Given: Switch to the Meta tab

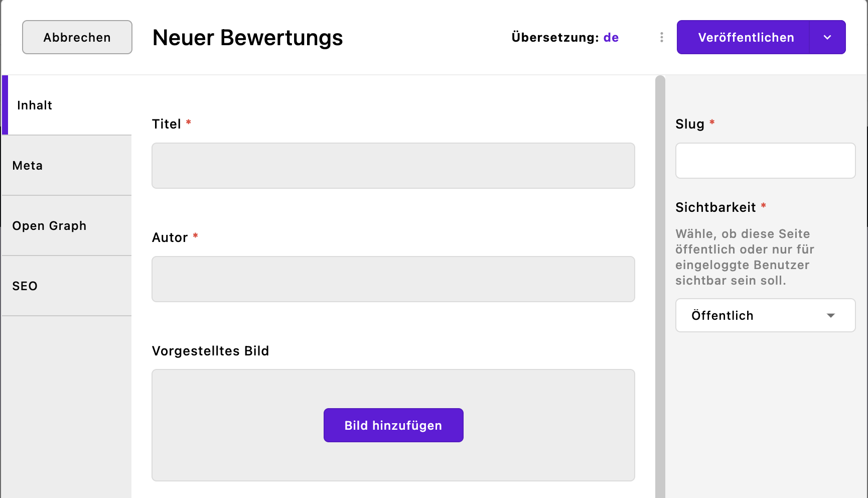Looking at the screenshot, I should click(28, 165).
